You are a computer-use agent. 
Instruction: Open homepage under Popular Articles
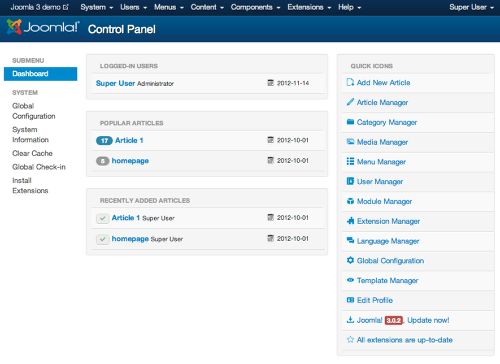[x=130, y=161]
